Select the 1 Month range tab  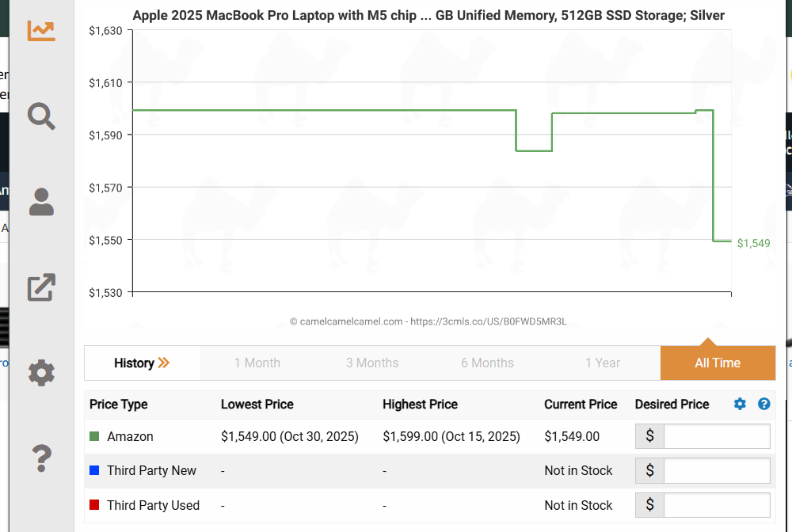[x=257, y=363]
